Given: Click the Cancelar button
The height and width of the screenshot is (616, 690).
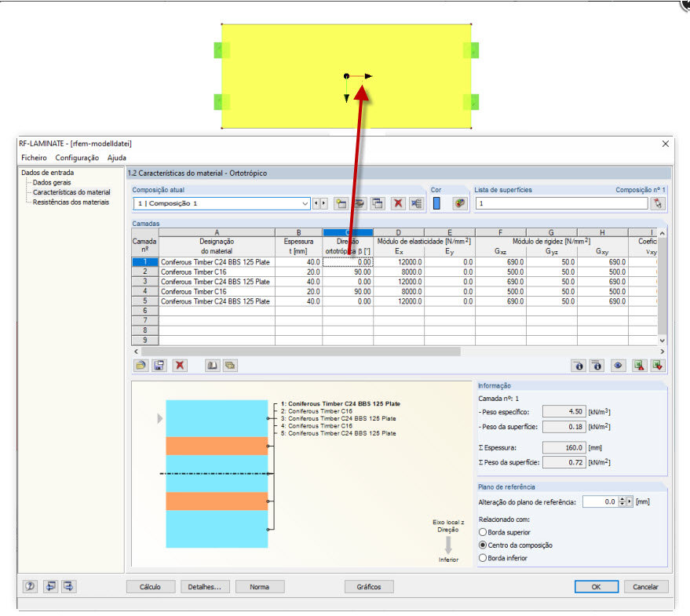Looking at the screenshot, I should click(x=645, y=587).
